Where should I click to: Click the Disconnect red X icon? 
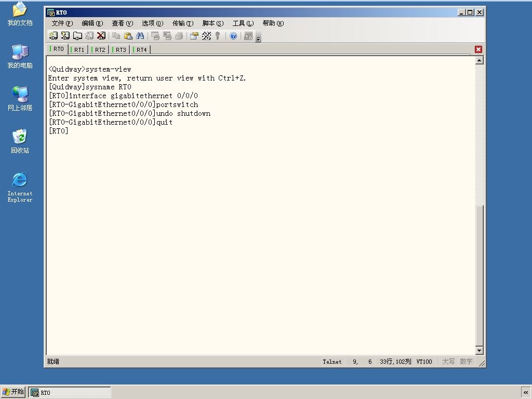(101, 36)
